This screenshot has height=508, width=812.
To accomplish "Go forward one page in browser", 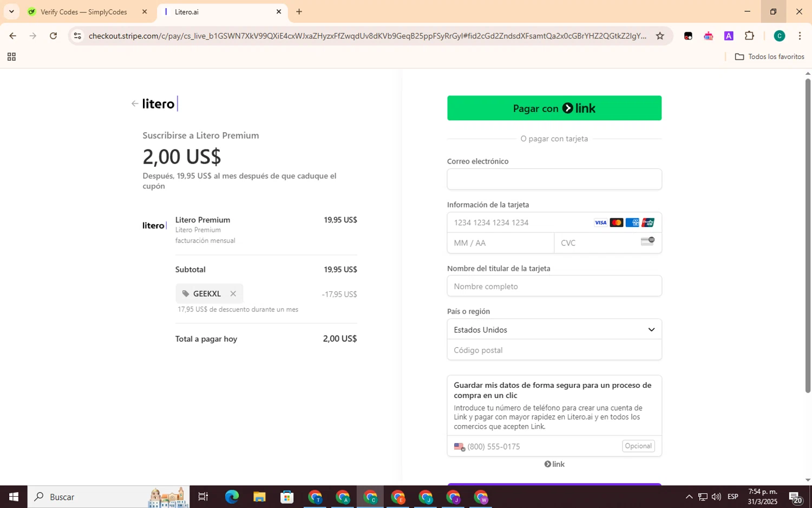I will click(x=33, y=36).
